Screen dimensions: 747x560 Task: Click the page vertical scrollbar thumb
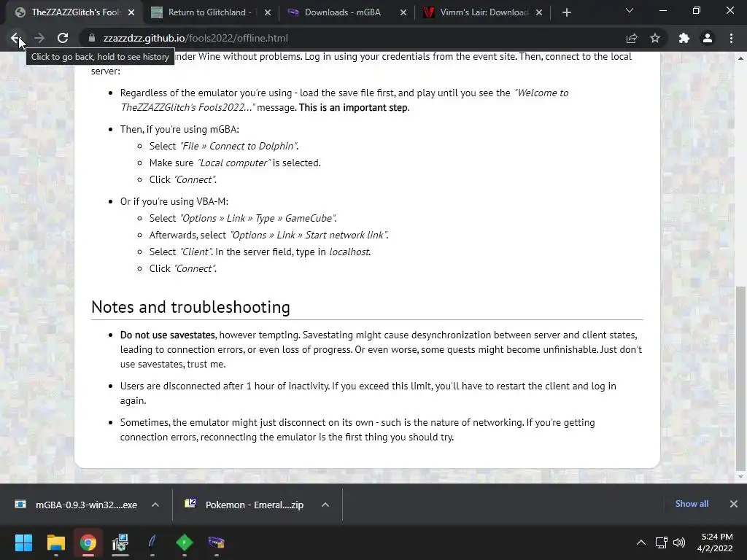coord(740,377)
